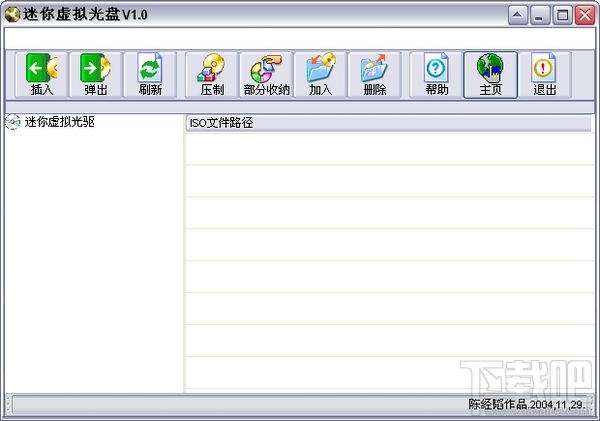Maximize the 迷你虚拟光盘 window
Image resolution: width=600 pixels, height=421 pixels.
click(562, 15)
